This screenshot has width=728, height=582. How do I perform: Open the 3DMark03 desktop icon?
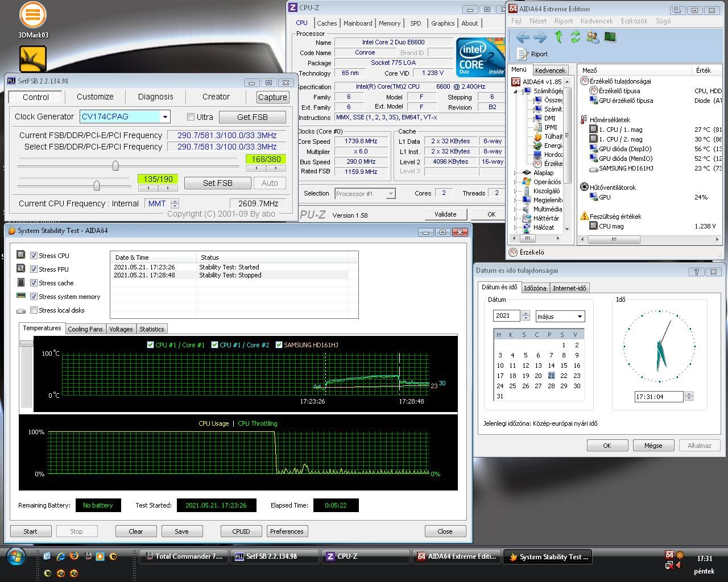[32, 20]
